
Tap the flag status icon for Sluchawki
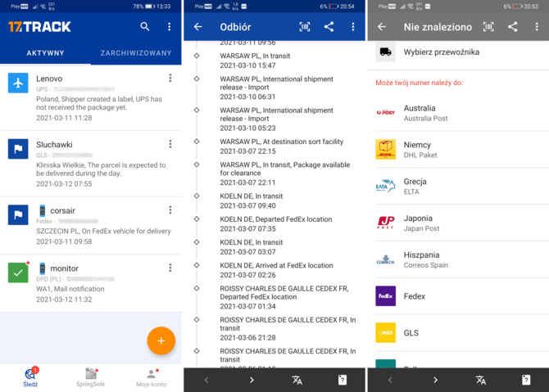[x=18, y=149]
